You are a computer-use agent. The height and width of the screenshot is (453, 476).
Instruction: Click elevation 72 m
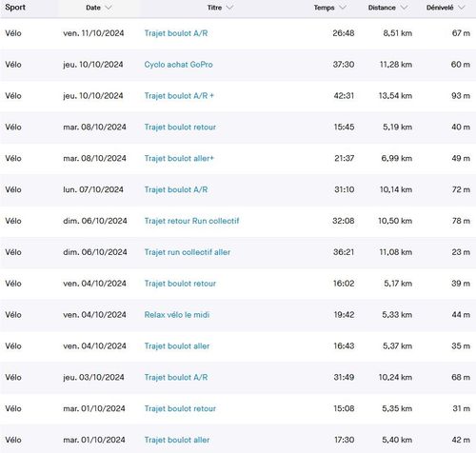(x=461, y=189)
